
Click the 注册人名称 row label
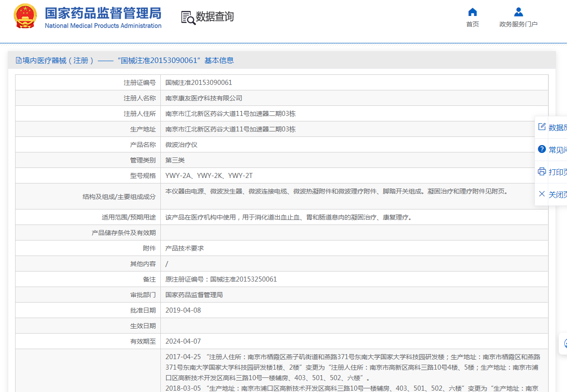point(140,98)
